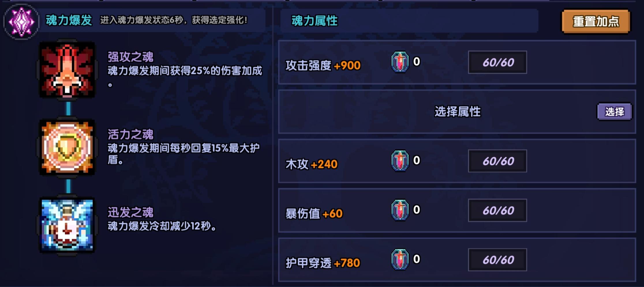Click the 60/60 counter for 暴伤值
The height and width of the screenshot is (287, 644).
pos(498,210)
